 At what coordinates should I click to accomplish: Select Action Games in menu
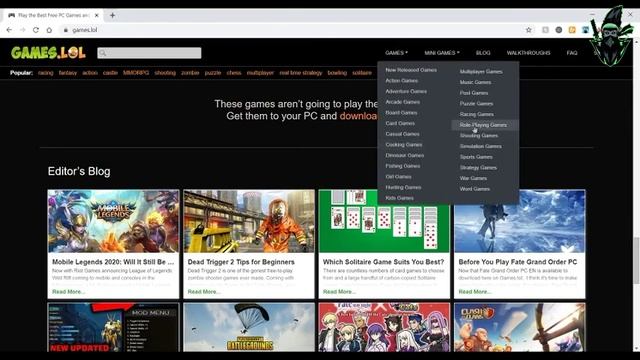[x=402, y=80]
